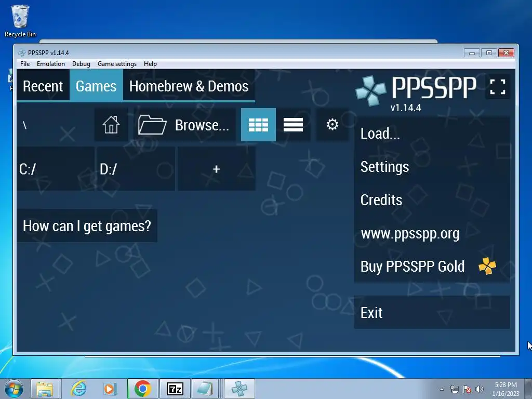Open the Action Center flag icon

(x=467, y=389)
